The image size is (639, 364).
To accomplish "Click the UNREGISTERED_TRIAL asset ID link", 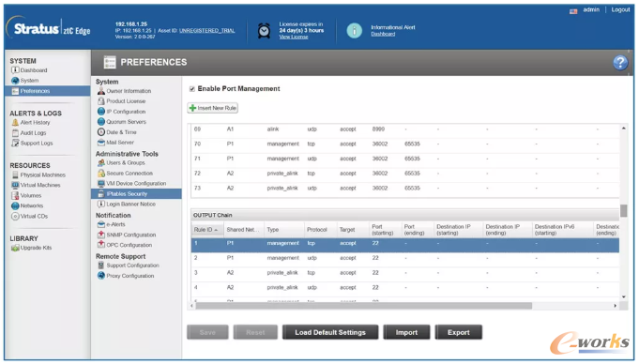I will [x=207, y=31].
